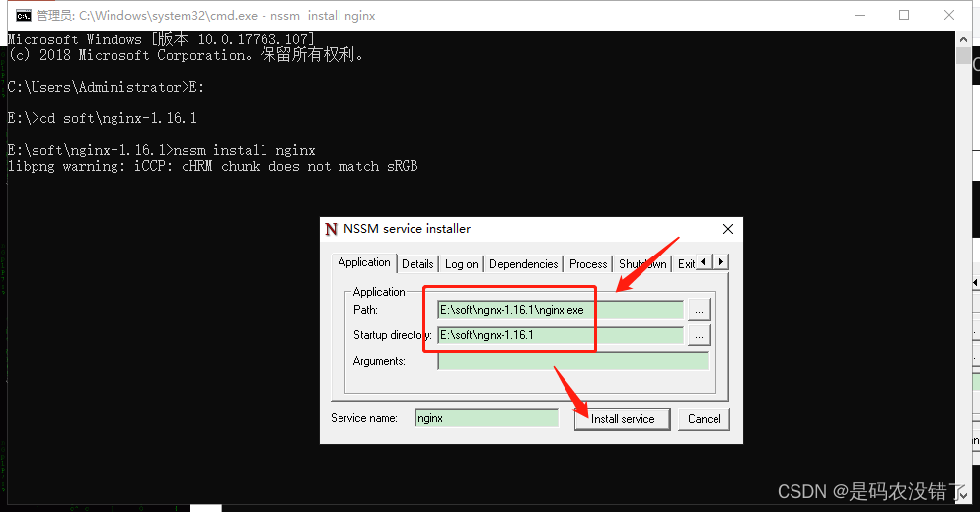Image resolution: width=980 pixels, height=512 pixels.
Task: Browse for the application path
Action: [699, 310]
